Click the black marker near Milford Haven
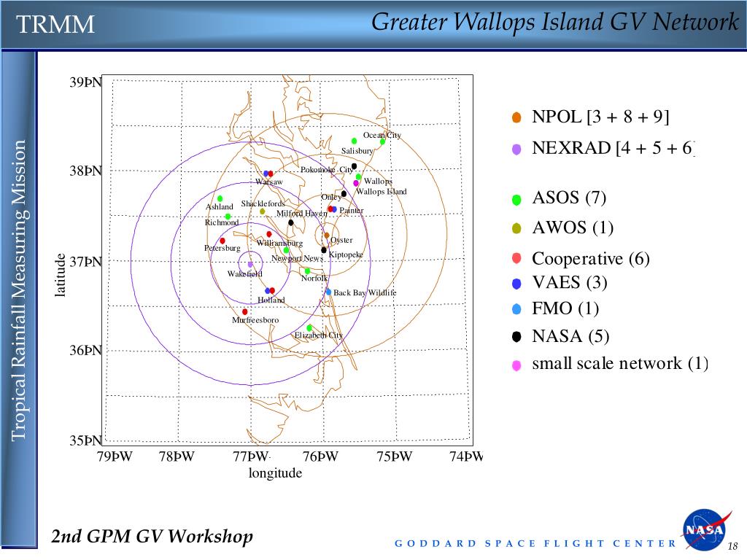This screenshot has height=560, width=747. 291,222
